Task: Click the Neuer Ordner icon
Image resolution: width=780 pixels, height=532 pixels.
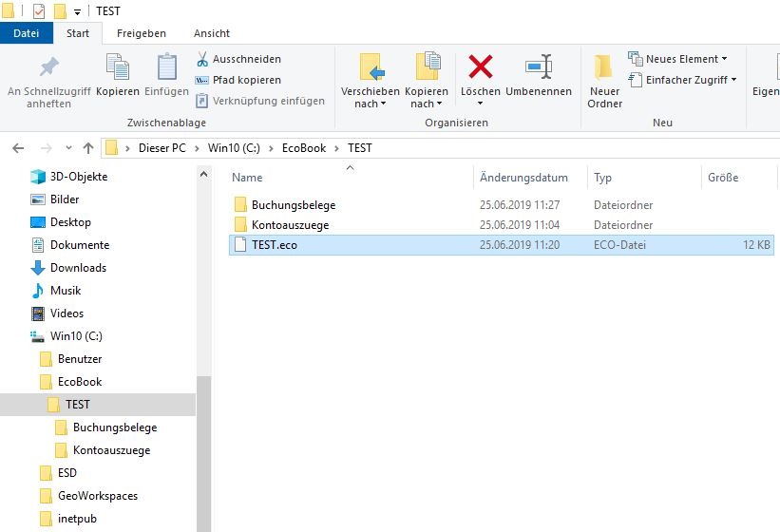Action: point(604,67)
